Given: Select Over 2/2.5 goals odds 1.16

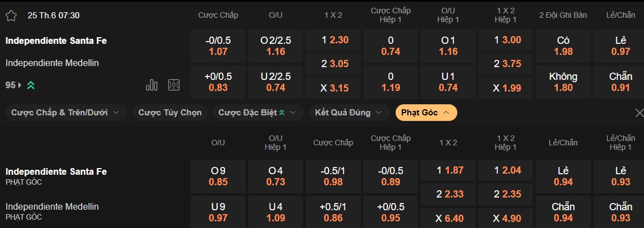Looking at the screenshot, I should (x=275, y=45).
